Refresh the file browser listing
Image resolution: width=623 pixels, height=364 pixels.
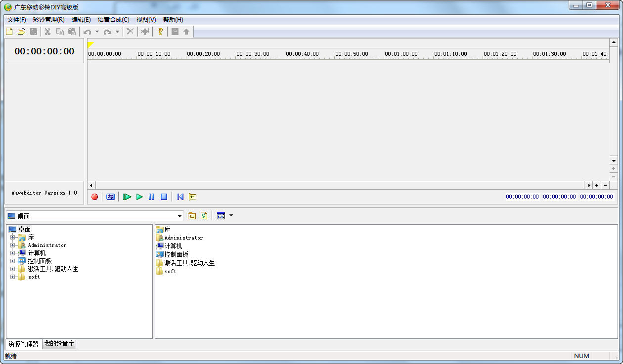tap(204, 216)
